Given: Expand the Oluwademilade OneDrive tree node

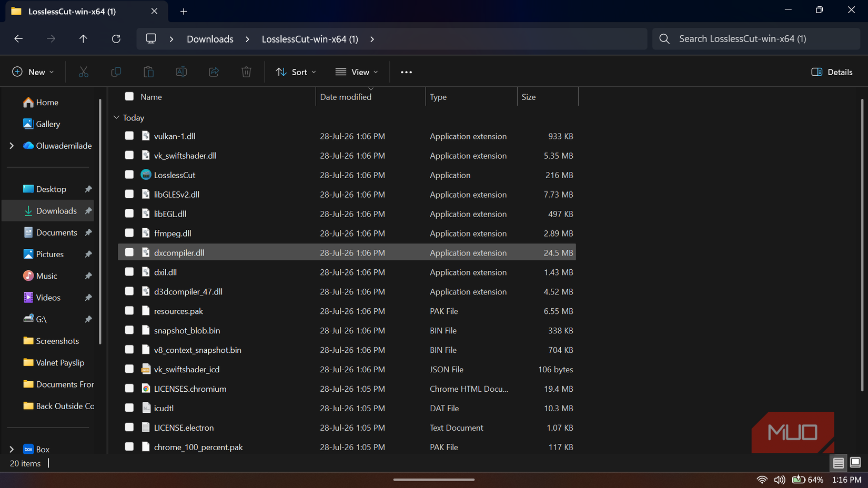Looking at the screenshot, I should 12,146.
